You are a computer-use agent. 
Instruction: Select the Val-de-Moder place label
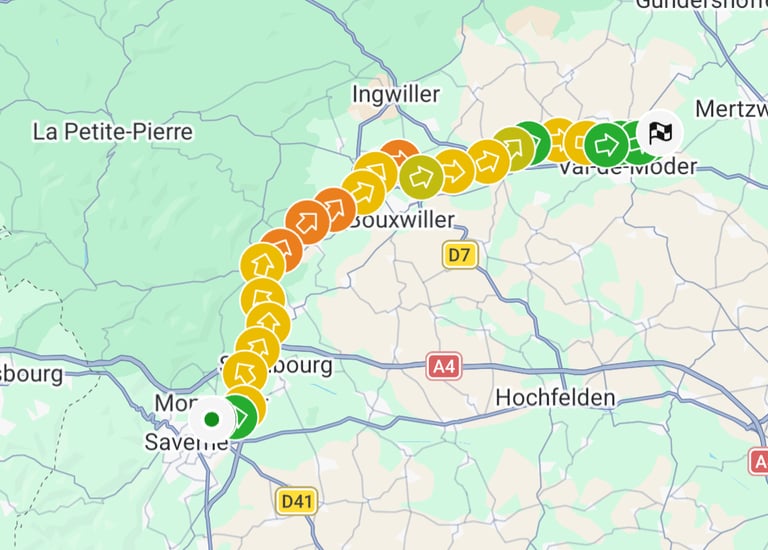click(x=627, y=167)
